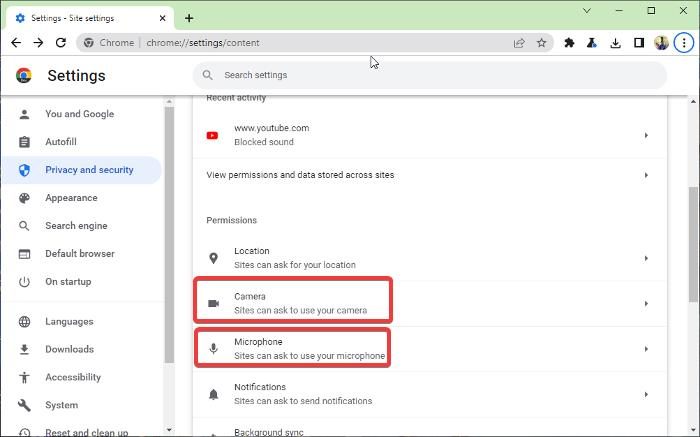
Task: Open Downloads settings section
Action: click(81, 349)
